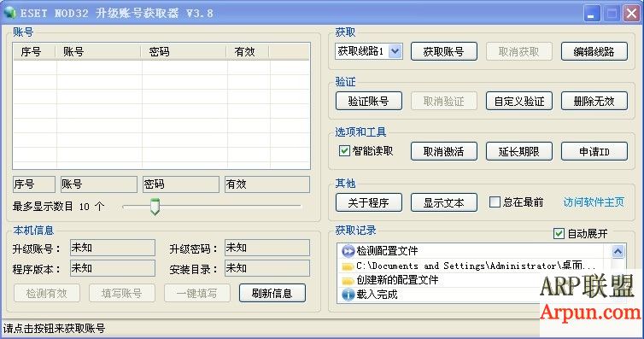Click the 账号 field below the list
644x339 pixels.
pos(98,184)
